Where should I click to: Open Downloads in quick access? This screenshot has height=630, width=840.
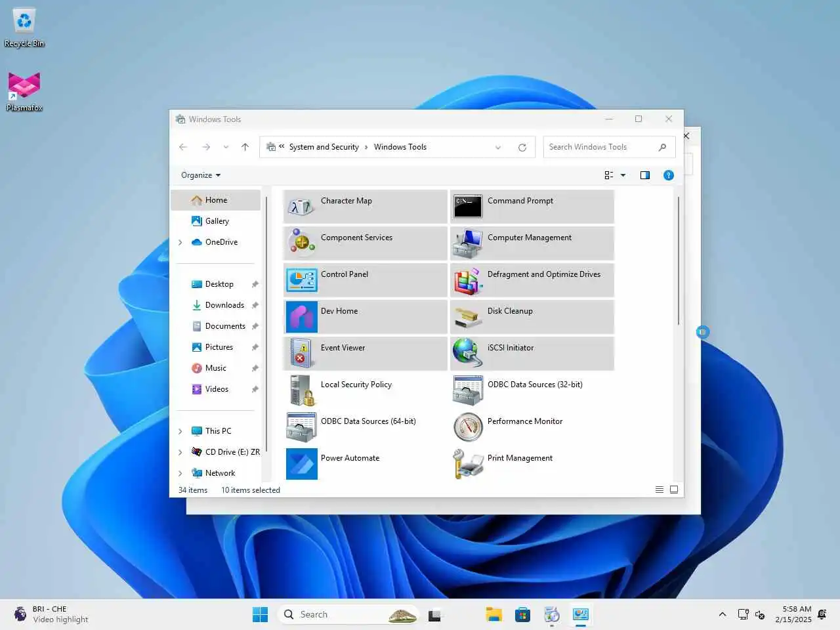[216, 305]
